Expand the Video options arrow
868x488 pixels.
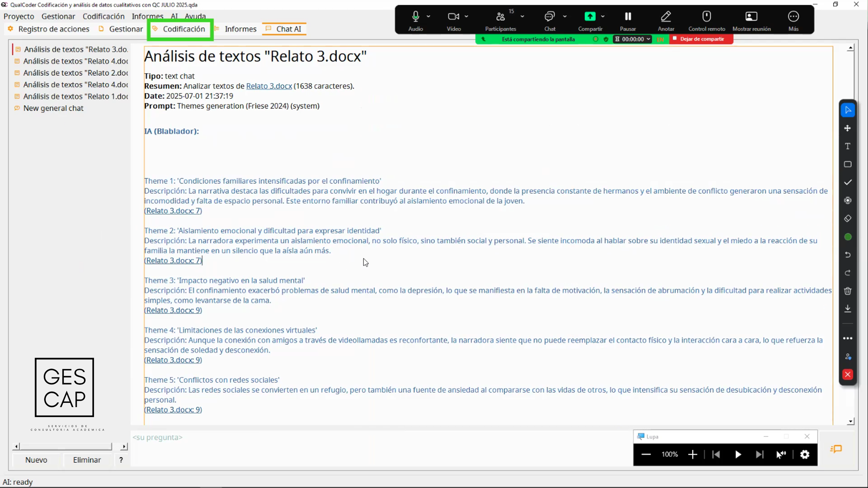[x=466, y=16]
